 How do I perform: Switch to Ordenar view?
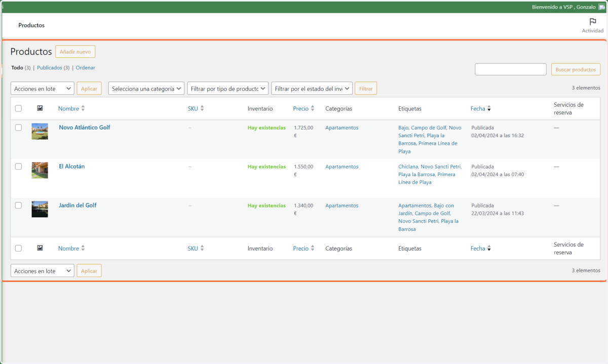click(85, 68)
